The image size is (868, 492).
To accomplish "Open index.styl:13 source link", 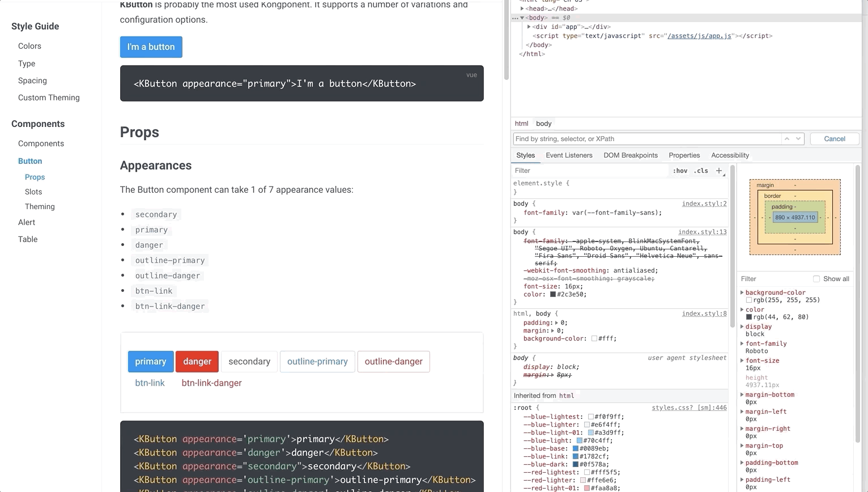I will 703,232.
